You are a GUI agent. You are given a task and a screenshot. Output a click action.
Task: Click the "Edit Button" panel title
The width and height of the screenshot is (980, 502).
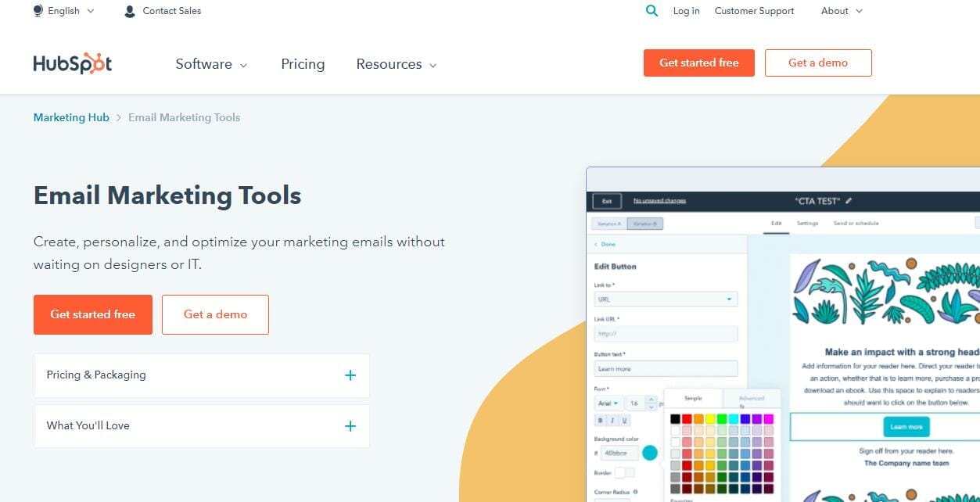pyautogui.click(x=616, y=267)
